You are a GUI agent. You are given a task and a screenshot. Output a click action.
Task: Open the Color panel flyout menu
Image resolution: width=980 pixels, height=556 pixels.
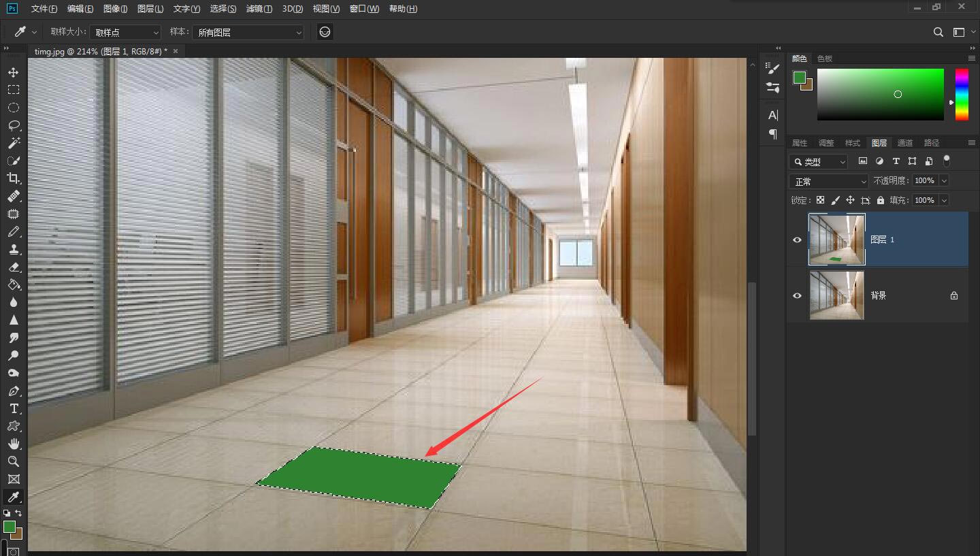972,59
